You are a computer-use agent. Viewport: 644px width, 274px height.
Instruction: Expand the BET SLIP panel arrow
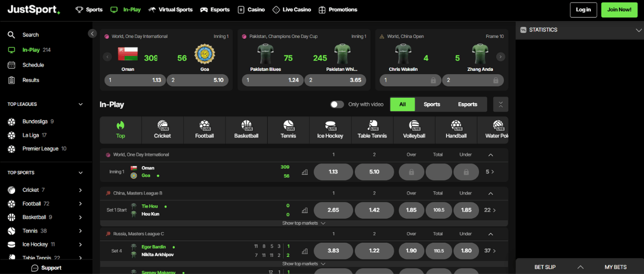581,267
